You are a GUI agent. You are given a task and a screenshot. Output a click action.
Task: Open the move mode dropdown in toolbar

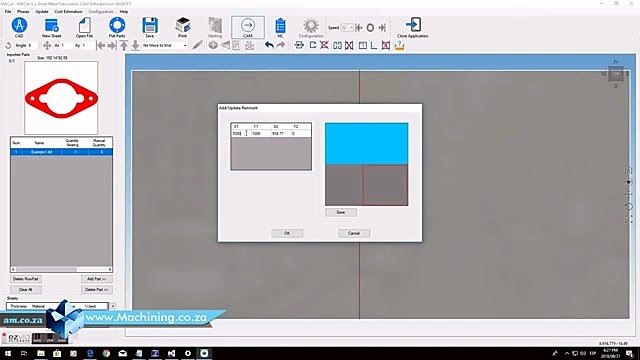(185, 45)
